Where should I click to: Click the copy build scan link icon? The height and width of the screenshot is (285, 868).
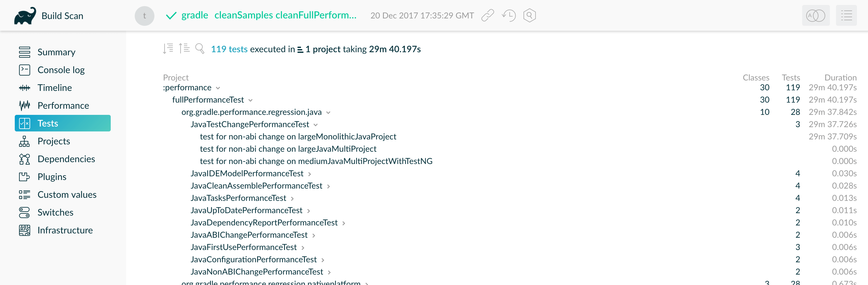[x=487, y=15]
